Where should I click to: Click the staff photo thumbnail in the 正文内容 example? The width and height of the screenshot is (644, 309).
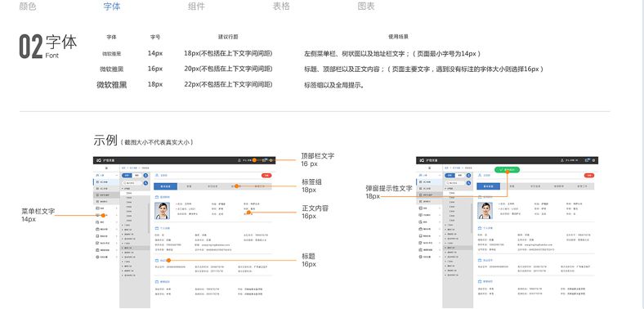click(162, 211)
